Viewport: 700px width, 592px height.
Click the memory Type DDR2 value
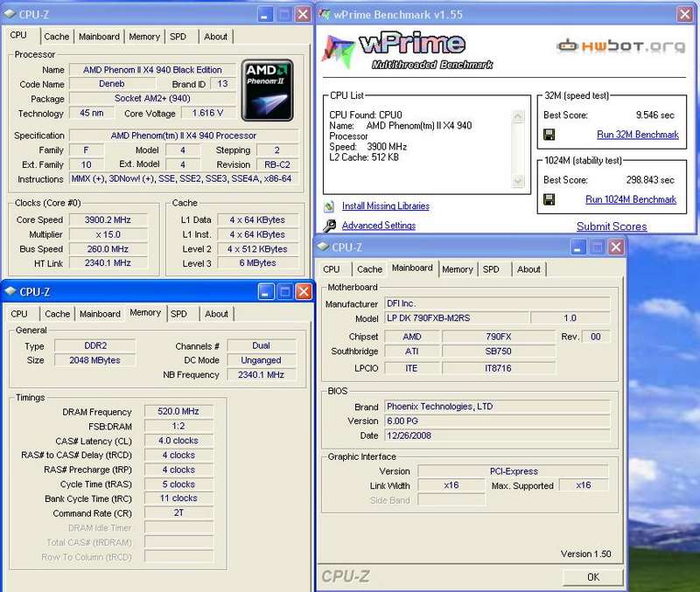95,345
